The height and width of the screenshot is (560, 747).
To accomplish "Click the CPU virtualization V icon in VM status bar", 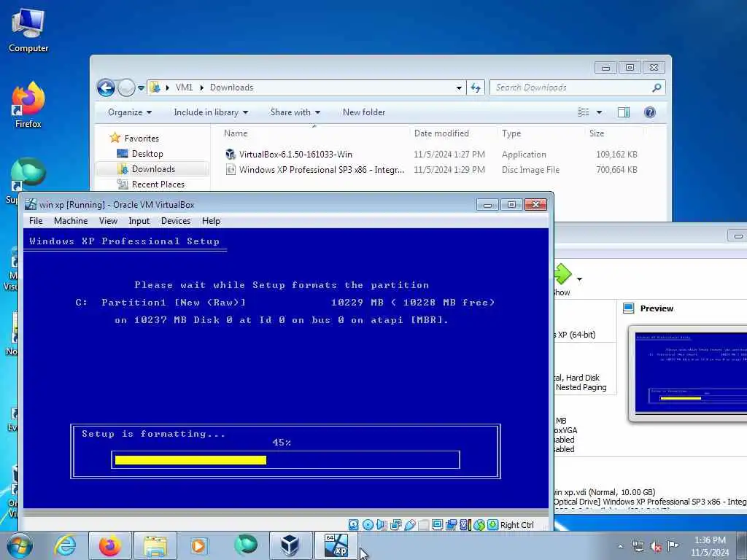I will (x=463, y=525).
